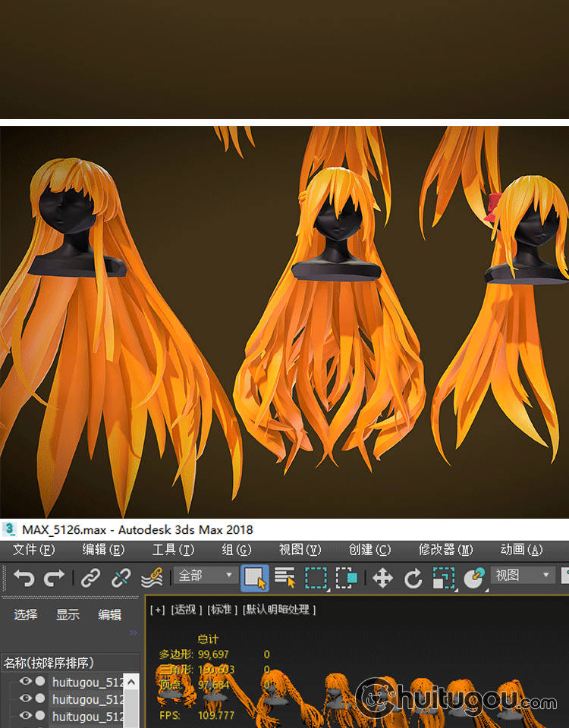Viewport: 569px width, 728px height.
Task: Choose the Select and Rotate tool
Action: pos(413,578)
